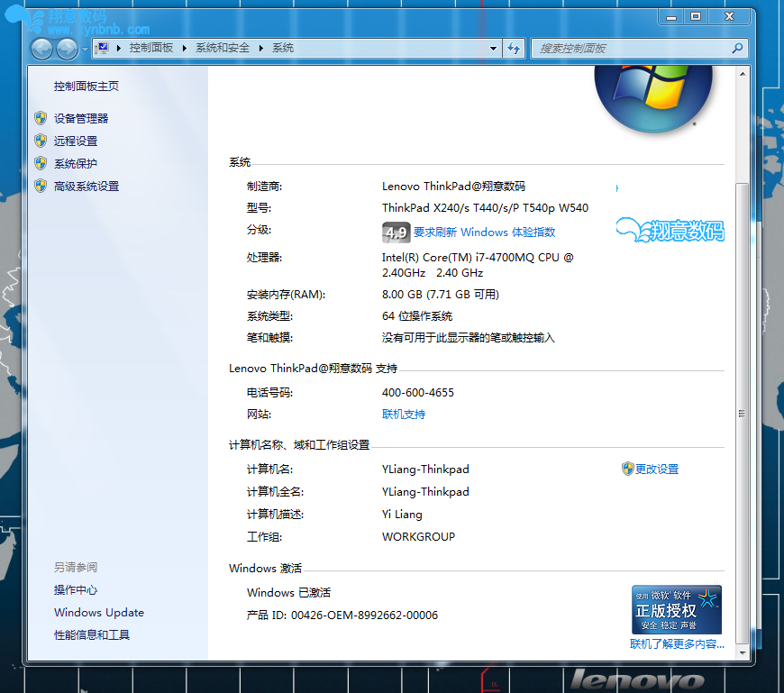
Task: Click the shield icon beside 系统保护
Action: [41, 163]
